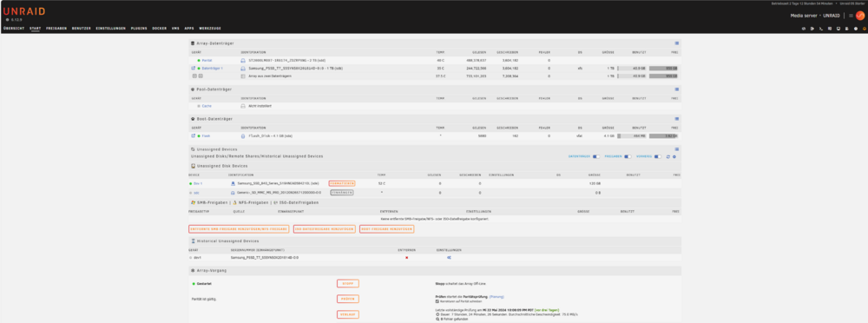Open the orange notifications bell icon
The height and width of the screenshot is (323, 868).
865,29
